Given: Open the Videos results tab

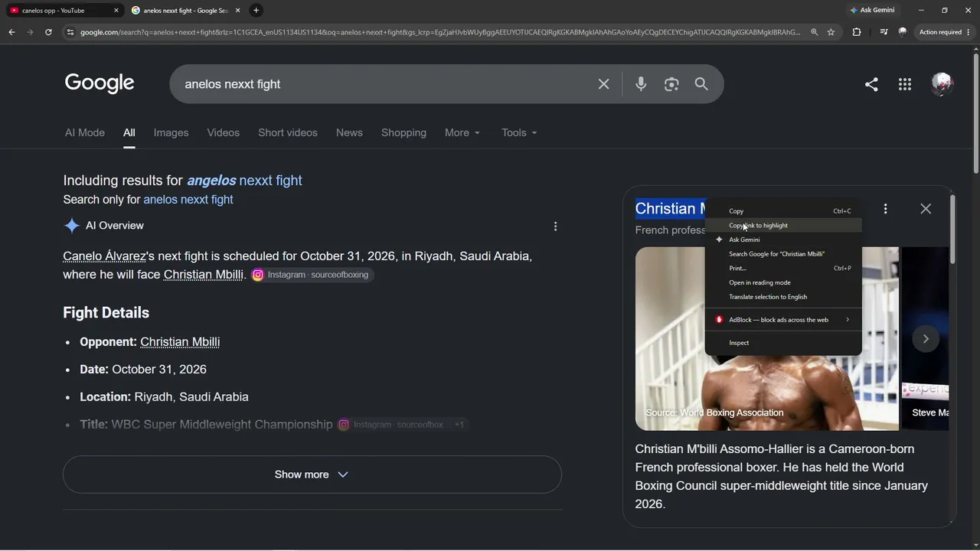Looking at the screenshot, I should 223,132.
